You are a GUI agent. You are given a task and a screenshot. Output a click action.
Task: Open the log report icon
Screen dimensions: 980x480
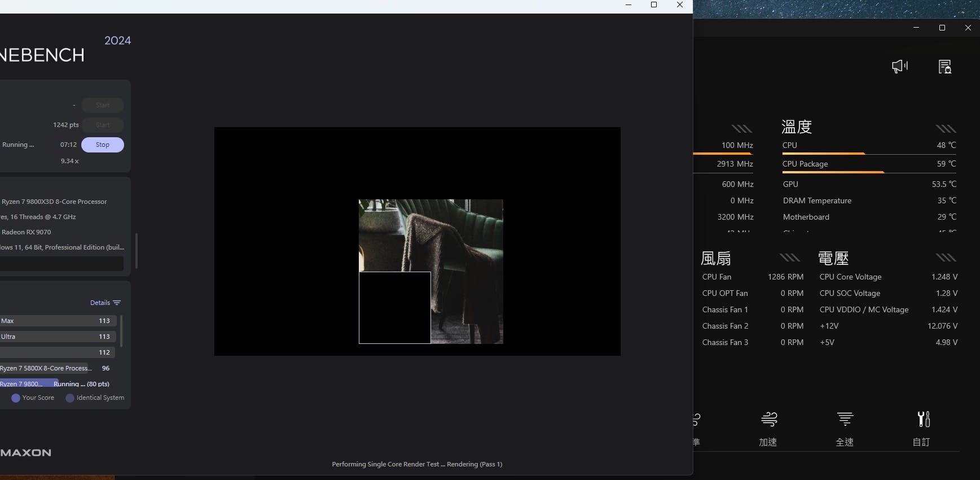pyautogui.click(x=944, y=67)
